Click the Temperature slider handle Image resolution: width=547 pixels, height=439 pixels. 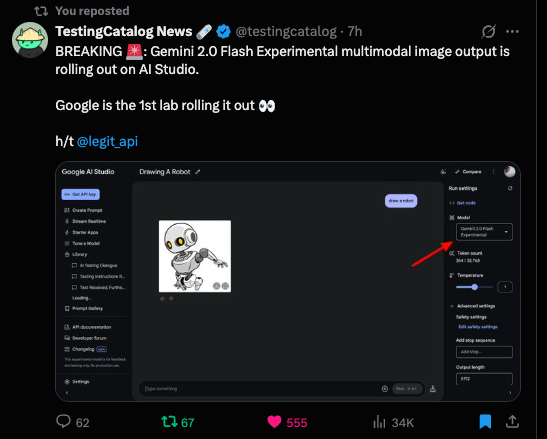pos(474,287)
